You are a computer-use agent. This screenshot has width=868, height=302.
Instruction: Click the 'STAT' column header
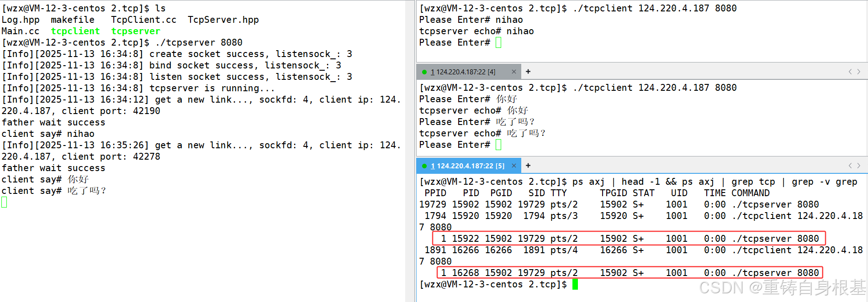pyautogui.click(x=644, y=193)
